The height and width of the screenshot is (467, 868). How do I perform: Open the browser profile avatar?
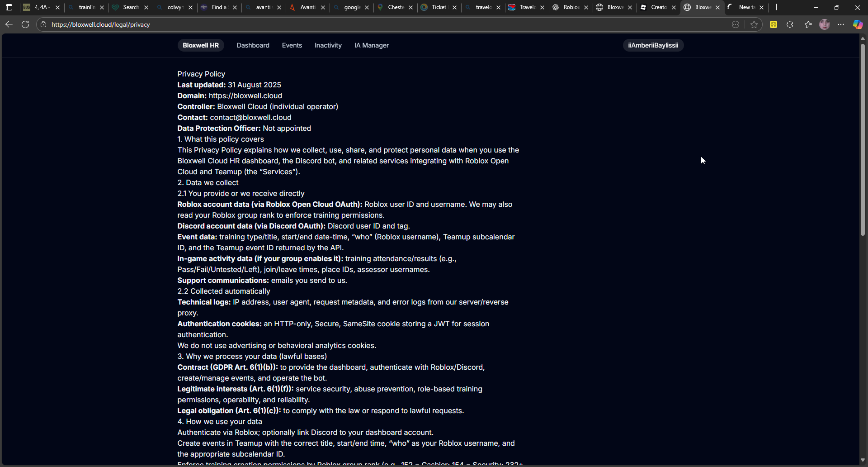[825, 24]
